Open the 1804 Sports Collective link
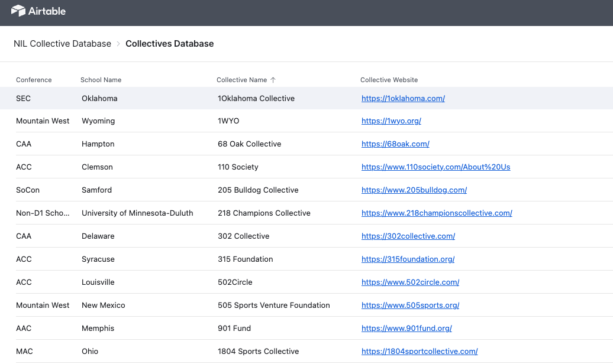Screen dimensions: 613x364 419,351
